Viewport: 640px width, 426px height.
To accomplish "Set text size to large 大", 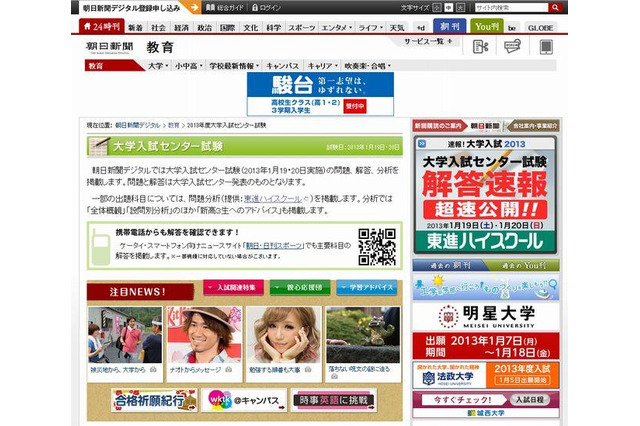I will [x=460, y=7].
